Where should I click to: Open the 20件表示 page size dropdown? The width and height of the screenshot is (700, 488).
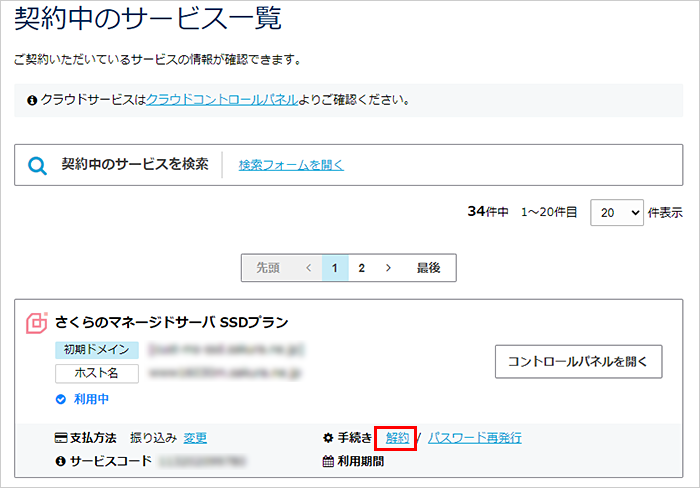(x=617, y=212)
